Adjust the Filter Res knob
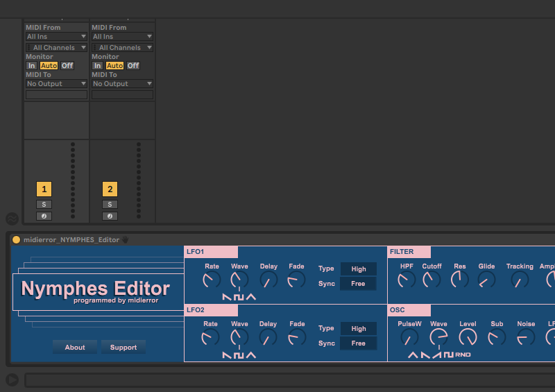 [459, 280]
